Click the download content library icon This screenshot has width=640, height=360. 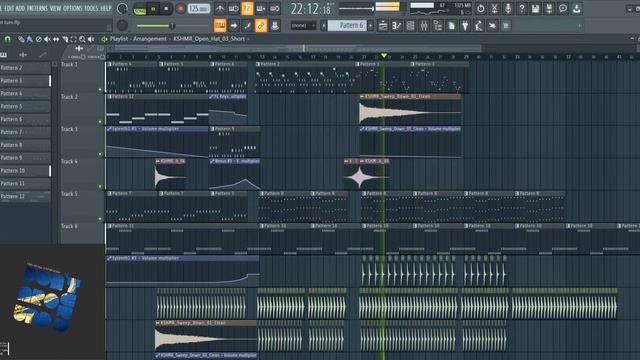[576, 8]
